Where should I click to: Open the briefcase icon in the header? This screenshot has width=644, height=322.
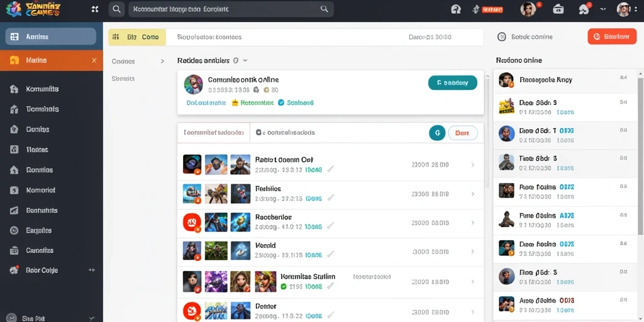[558, 9]
